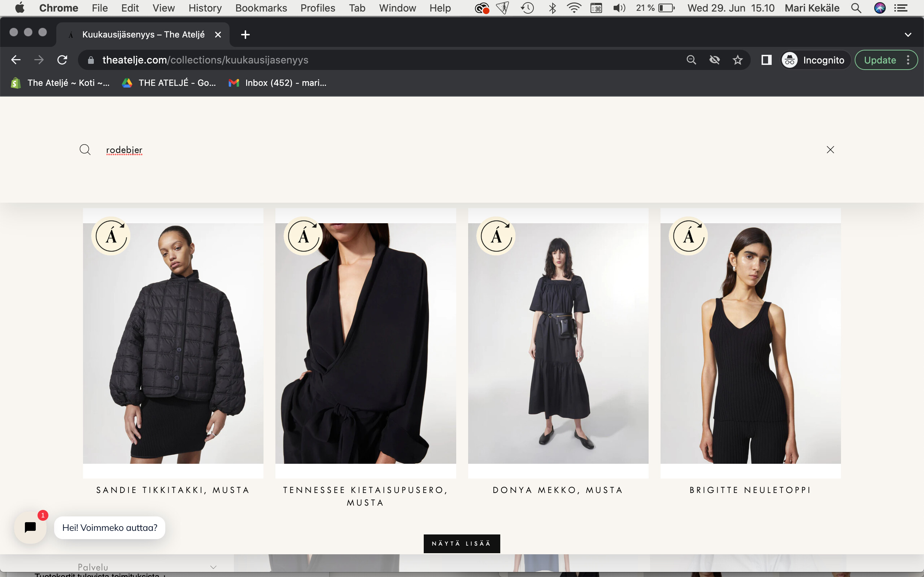The image size is (924, 577).
Task: Bookmark this page with the star icon
Action: pyautogui.click(x=737, y=60)
